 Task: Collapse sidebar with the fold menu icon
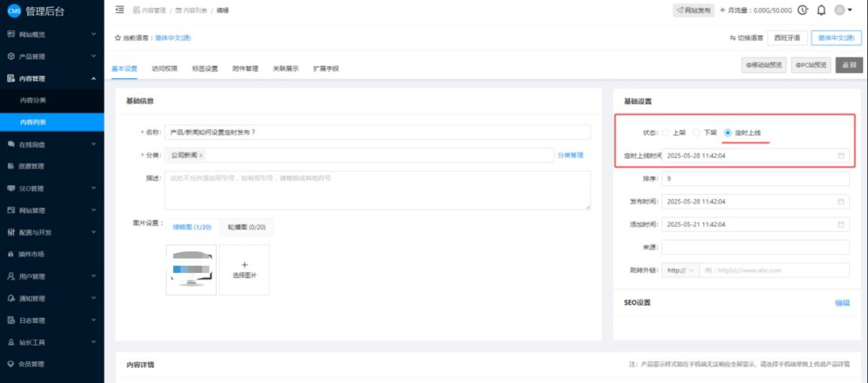[x=119, y=10]
